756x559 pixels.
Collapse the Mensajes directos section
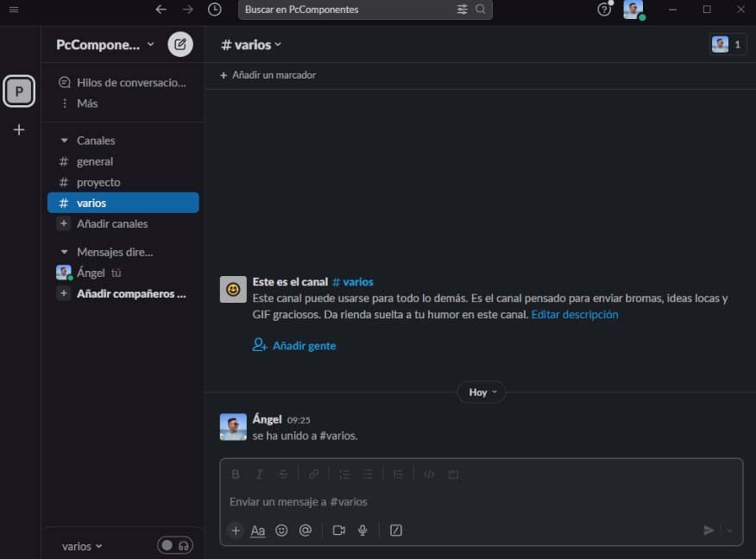64,252
